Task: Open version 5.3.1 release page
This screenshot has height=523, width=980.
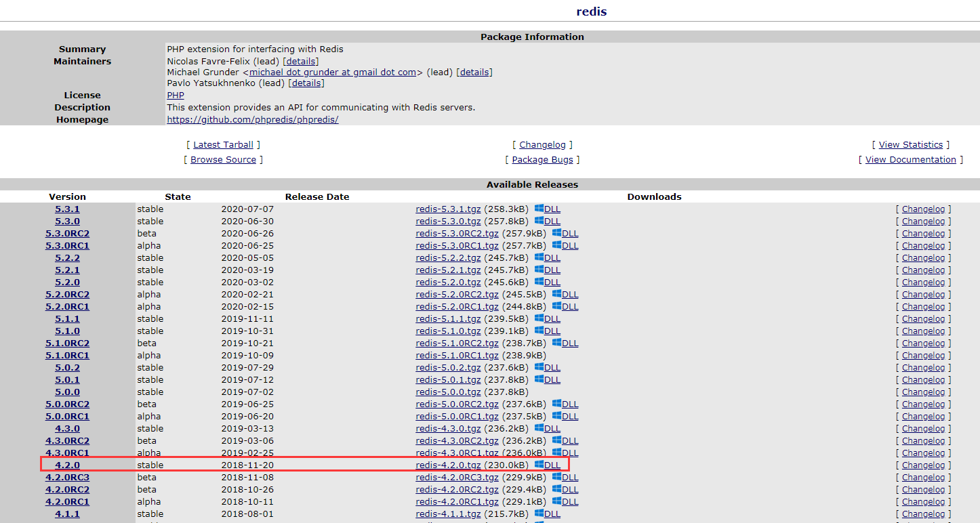Action: pos(67,209)
